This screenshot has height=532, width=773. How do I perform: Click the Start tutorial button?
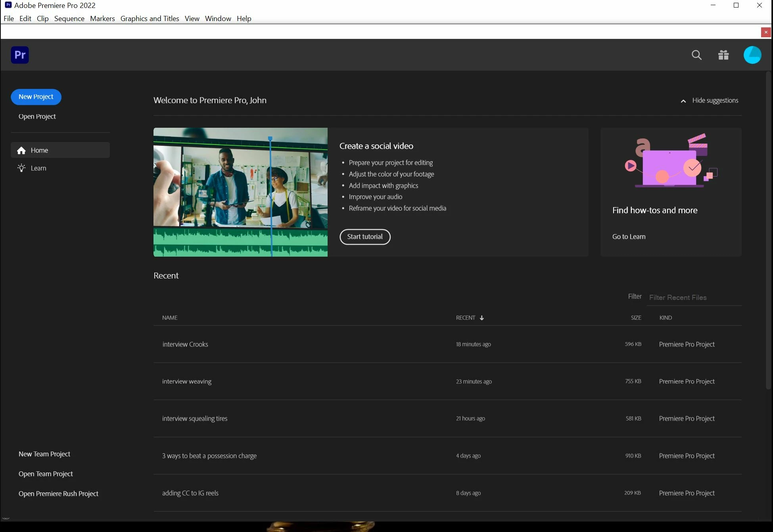pyautogui.click(x=364, y=237)
